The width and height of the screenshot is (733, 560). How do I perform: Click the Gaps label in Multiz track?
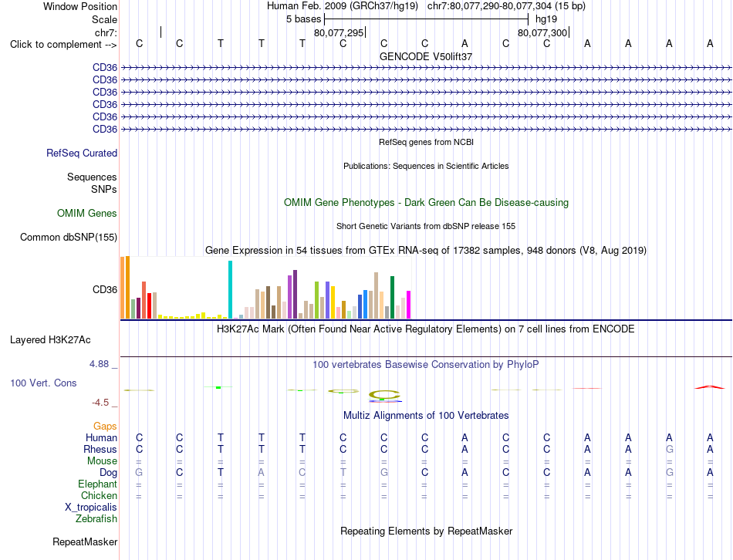(x=105, y=427)
